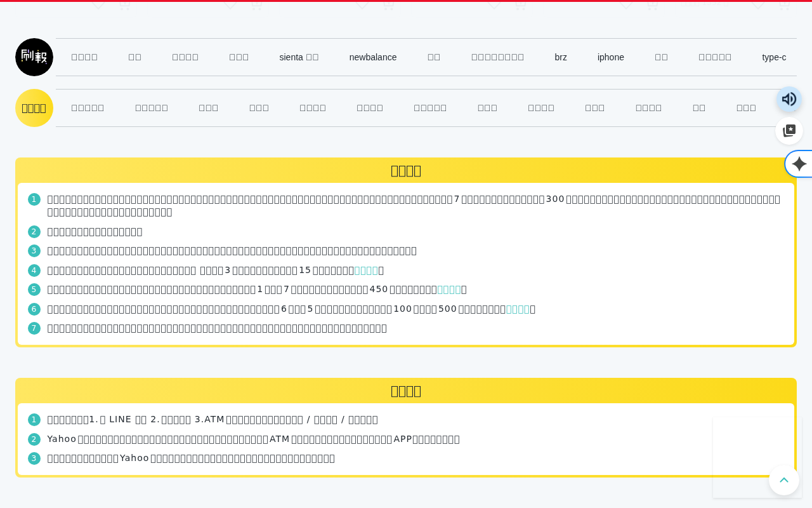This screenshot has height=508, width=812.
Task: Click the teal link in rule 5
Action: coord(449,290)
